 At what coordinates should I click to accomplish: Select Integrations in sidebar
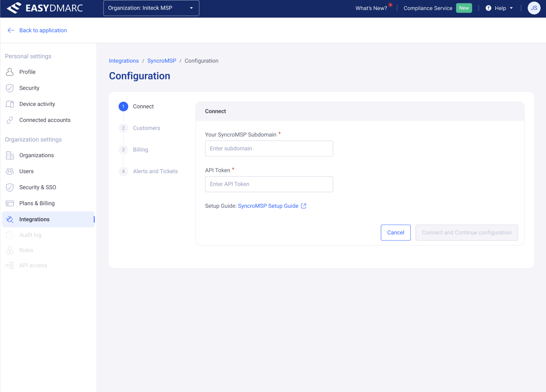(x=48, y=219)
